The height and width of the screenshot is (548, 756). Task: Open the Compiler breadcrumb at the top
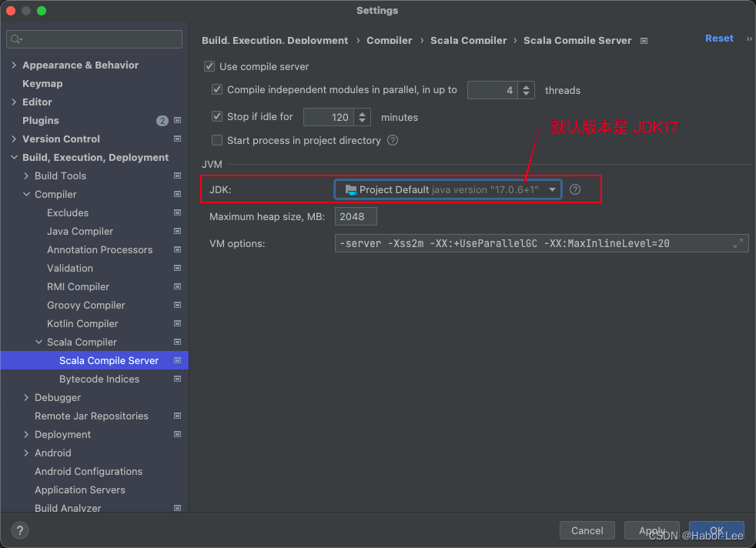click(389, 40)
